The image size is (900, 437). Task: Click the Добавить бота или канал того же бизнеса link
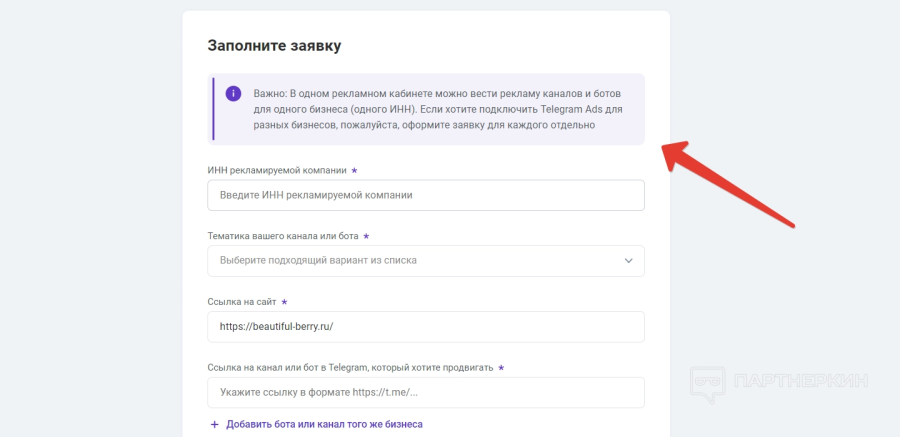pos(324,424)
